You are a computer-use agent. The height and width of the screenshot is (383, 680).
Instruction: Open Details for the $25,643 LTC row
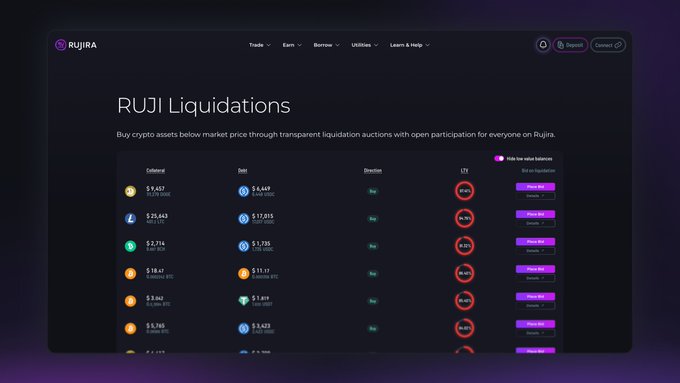point(535,223)
